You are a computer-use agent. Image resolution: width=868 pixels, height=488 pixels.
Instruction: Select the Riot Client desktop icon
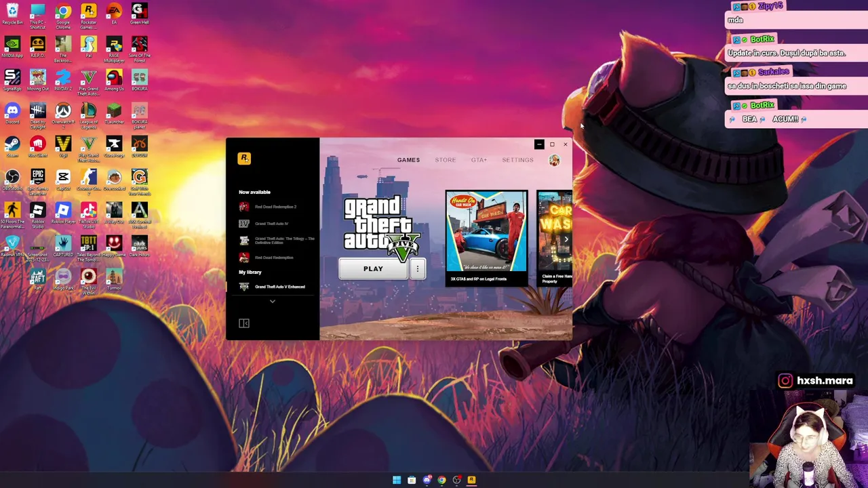pyautogui.click(x=37, y=147)
